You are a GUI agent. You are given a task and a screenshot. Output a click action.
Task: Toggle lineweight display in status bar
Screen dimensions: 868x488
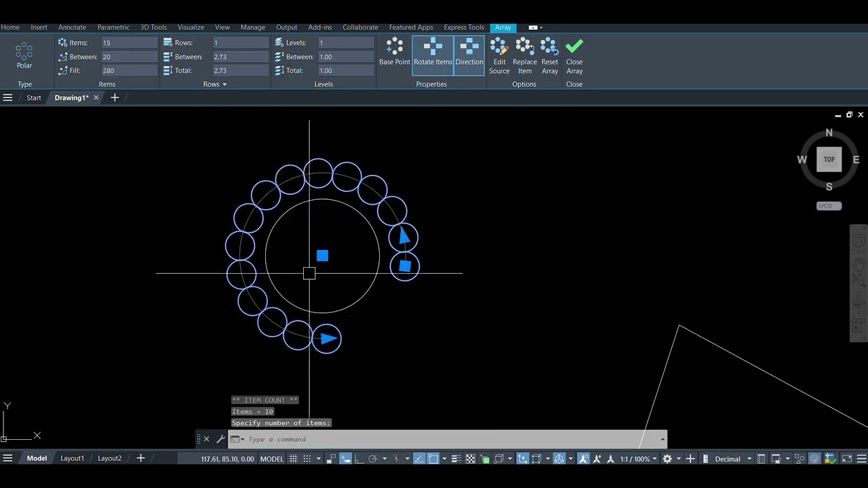coord(456,459)
